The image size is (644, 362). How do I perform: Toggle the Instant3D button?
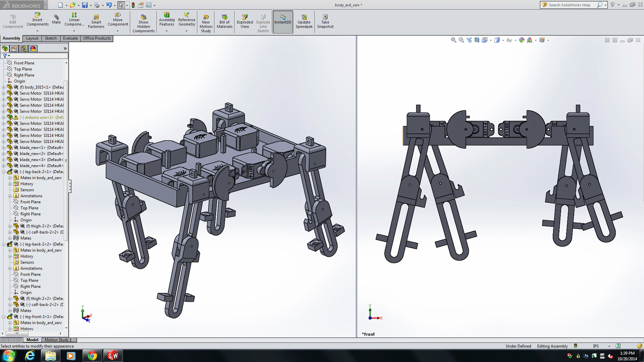[283, 21]
